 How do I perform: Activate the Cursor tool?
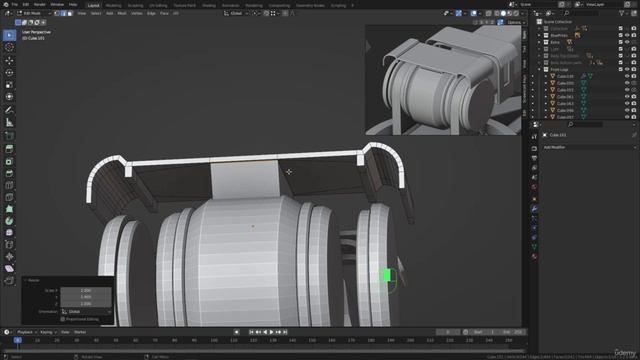(x=9, y=47)
